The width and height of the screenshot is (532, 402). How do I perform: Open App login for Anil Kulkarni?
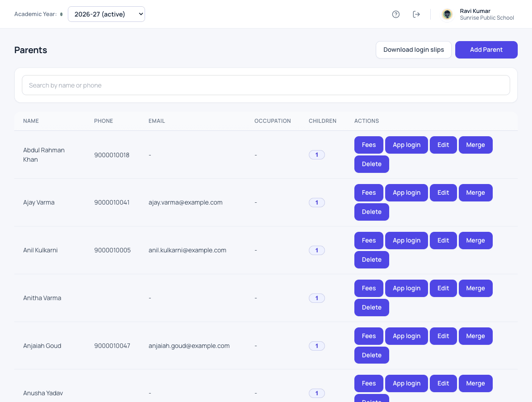tap(407, 241)
